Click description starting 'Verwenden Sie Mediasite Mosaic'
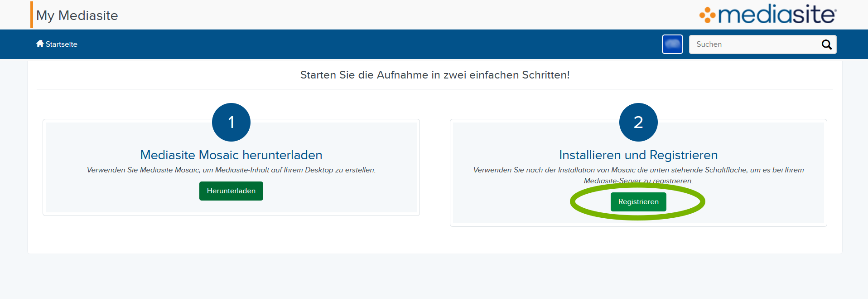This screenshot has height=299, width=868. [231, 170]
